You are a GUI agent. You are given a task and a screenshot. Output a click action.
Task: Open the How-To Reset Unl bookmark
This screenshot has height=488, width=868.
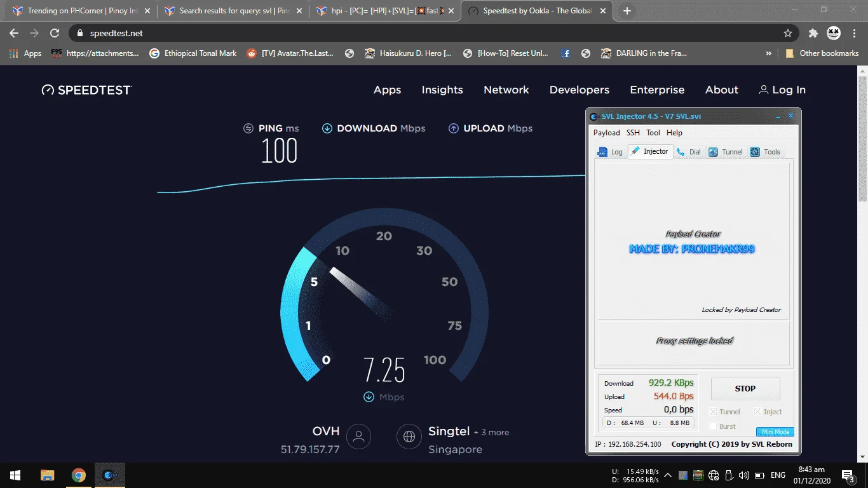coord(506,53)
